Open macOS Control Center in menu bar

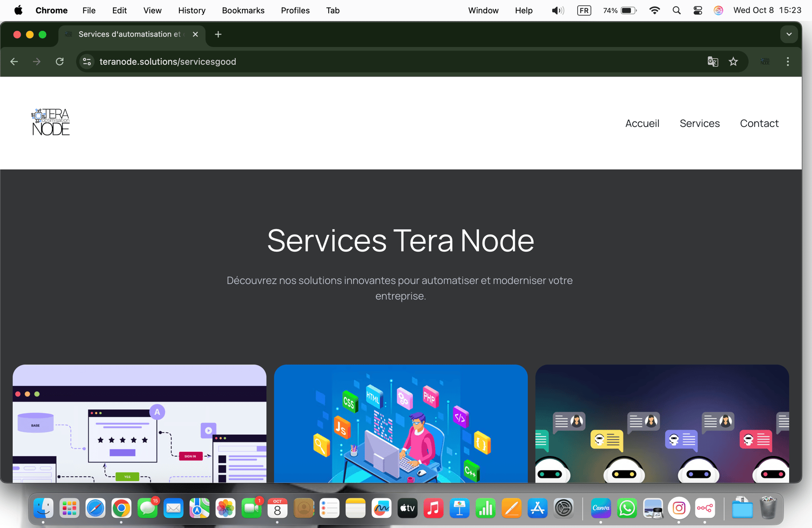698,10
